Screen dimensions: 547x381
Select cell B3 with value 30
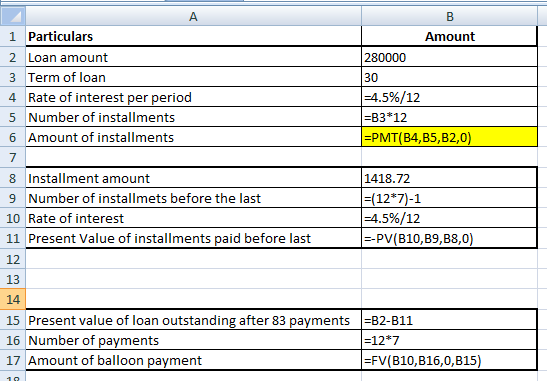(x=450, y=77)
